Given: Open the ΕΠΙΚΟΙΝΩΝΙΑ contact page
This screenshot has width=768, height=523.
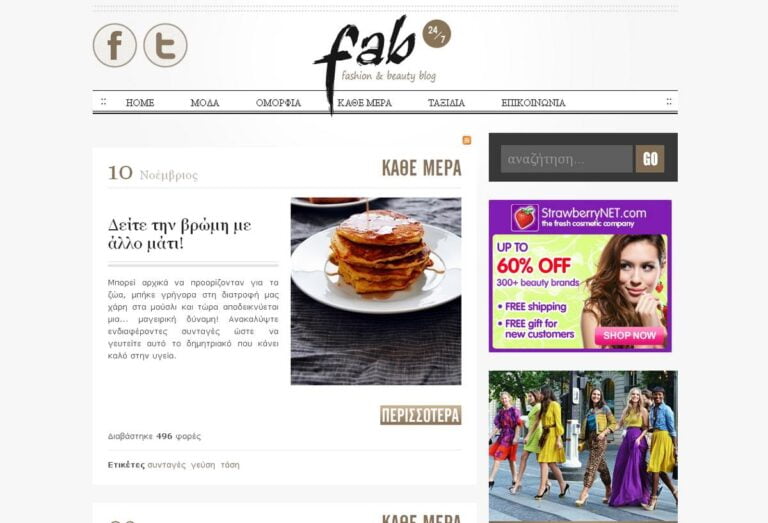Looking at the screenshot, I should pos(533,103).
